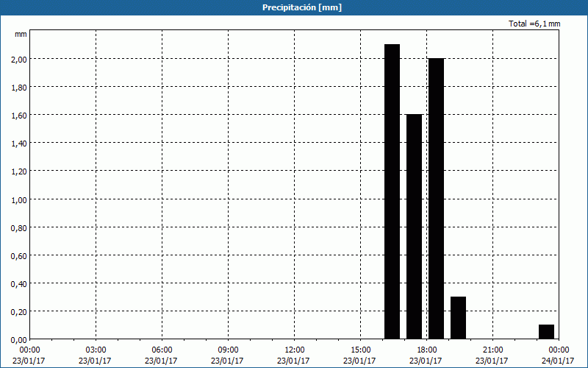The image size is (588, 368).
Task: Click the 21:00 x-axis time label
Action: 492,350
